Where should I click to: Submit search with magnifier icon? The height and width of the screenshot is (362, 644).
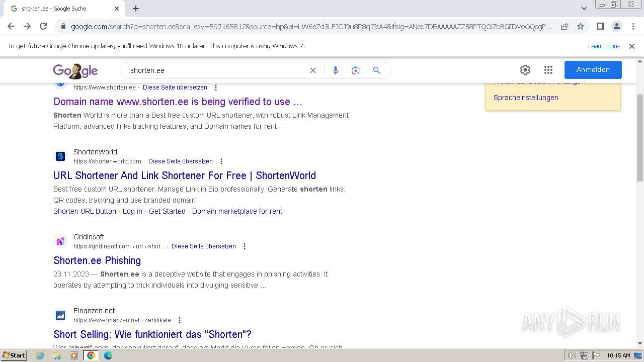[x=376, y=70]
